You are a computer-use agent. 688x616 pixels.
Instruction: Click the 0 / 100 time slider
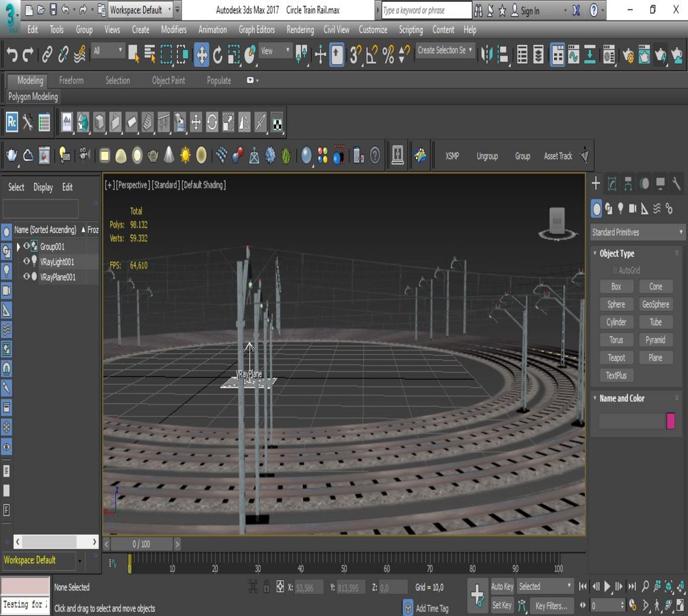pos(141,544)
